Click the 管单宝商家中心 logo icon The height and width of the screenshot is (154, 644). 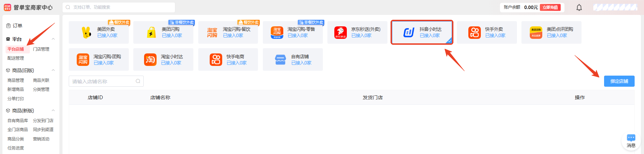(x=7, y=7)
